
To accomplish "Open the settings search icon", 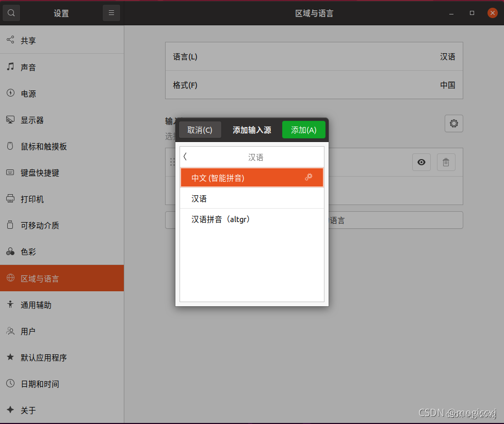I will 11,13.
